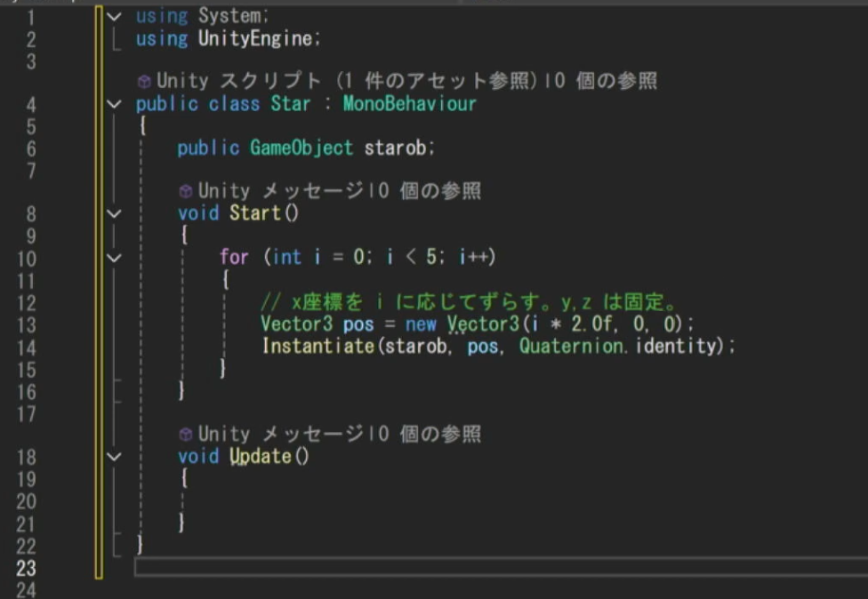
Task: Collapse the using directives block
Action: [x=113, y=16]
